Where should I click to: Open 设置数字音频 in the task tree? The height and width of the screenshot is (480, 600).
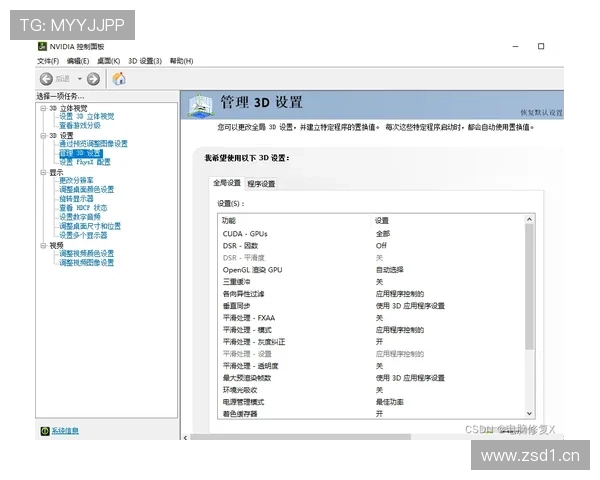[x=80, y=217]
